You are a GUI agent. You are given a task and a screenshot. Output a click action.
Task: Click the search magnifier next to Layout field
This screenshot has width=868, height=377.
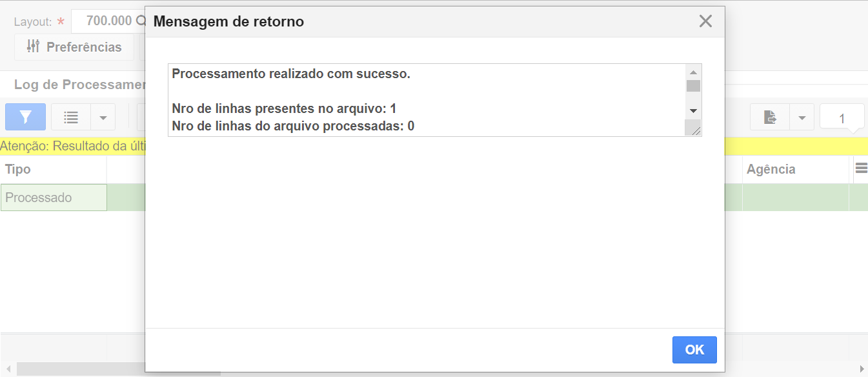[141, 21]
